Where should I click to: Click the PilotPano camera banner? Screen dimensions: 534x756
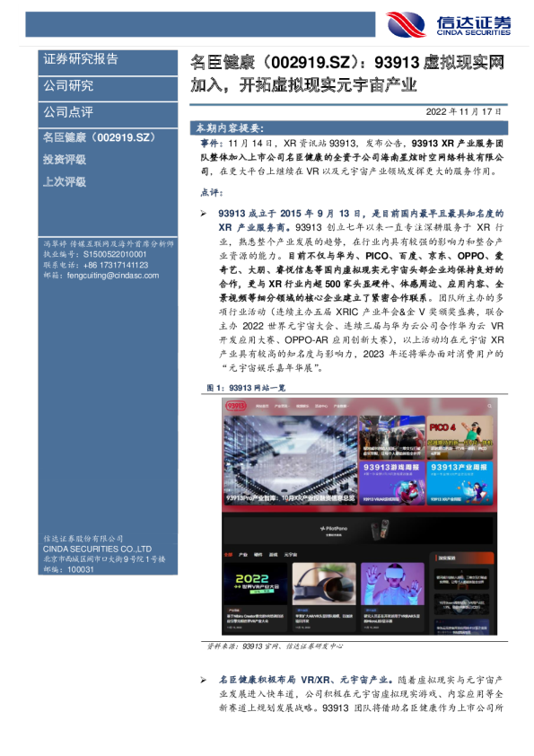tap(359, 530)
